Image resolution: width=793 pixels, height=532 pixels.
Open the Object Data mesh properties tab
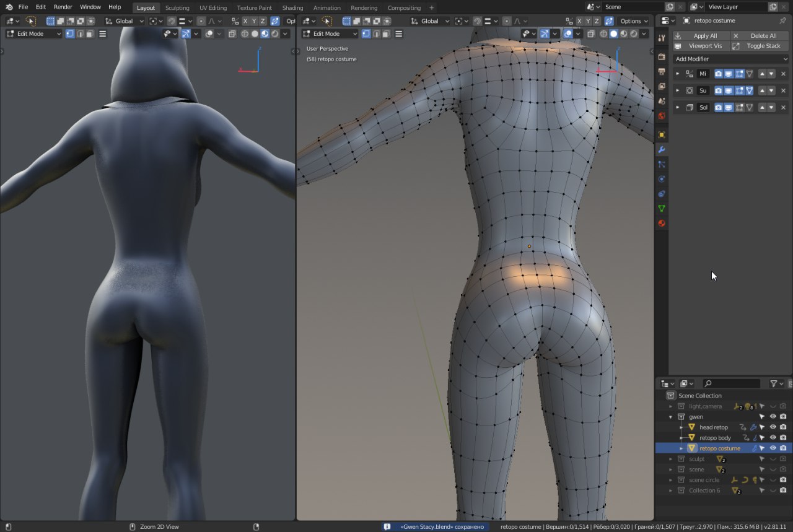(662, 209)
